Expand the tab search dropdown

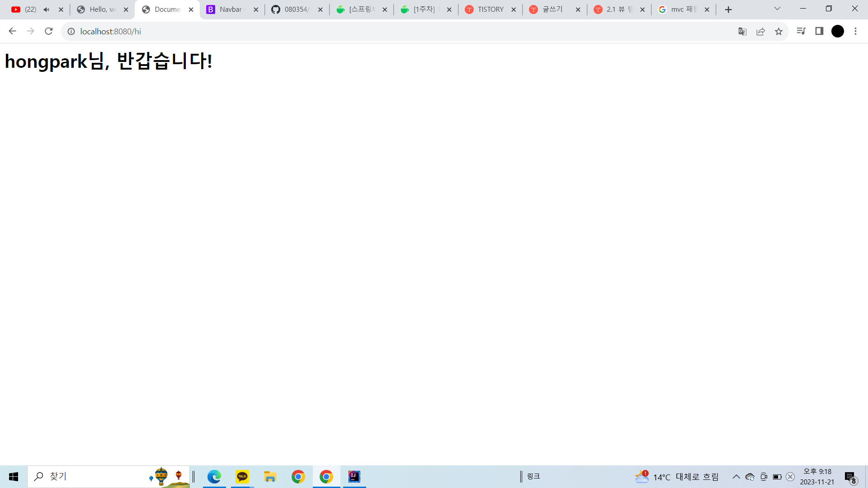[x=777, y=9]
